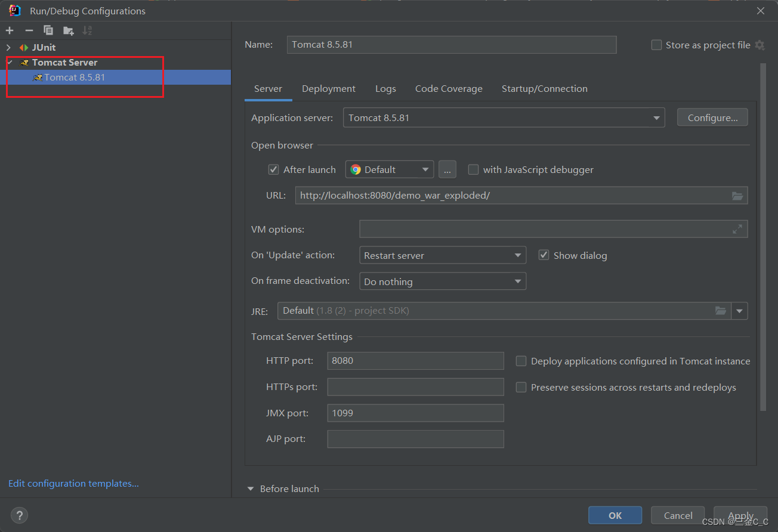The width and height of the screenshot is (778, 532).
Task: Open help with question mark button
Action: pyautogui.click(x=19, y=515)
